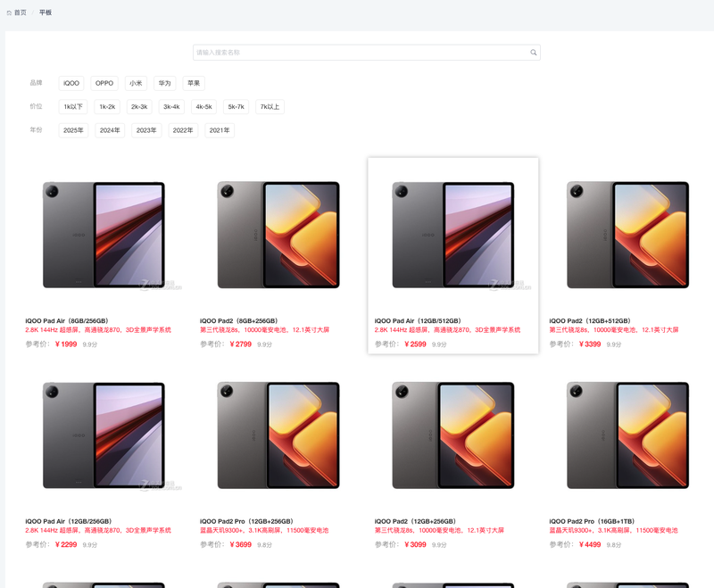Click the ¥3399 reference price
This screenshot has height=588, width=714.
click(590, 344)
